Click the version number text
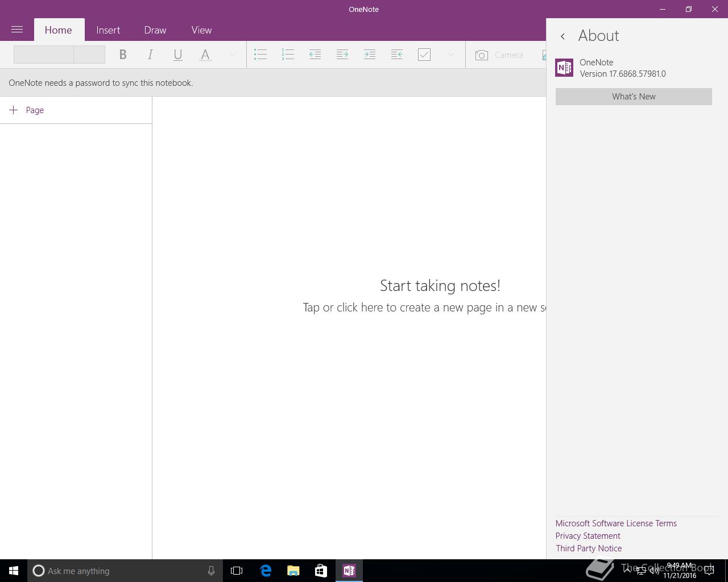728x582 pixels. click(623, 74)
